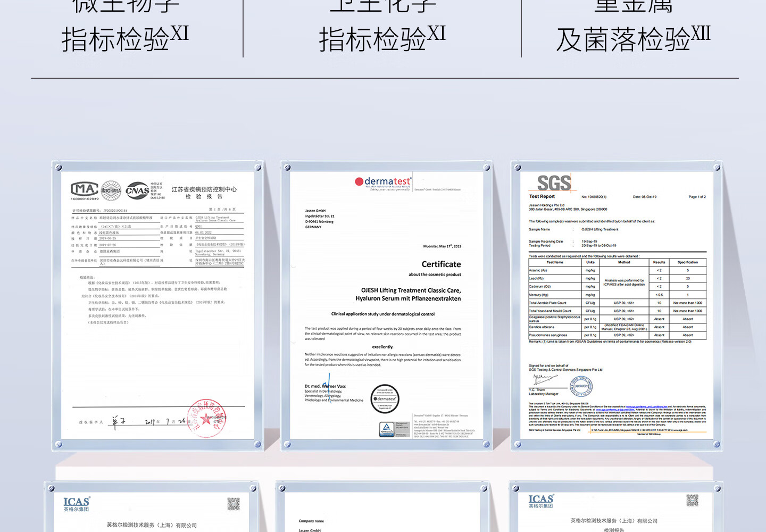This screenshot has height=532, width=766.
Task: Click the 江苏省疾病预防控制中心 report title
Action: (x=204, y=189)
